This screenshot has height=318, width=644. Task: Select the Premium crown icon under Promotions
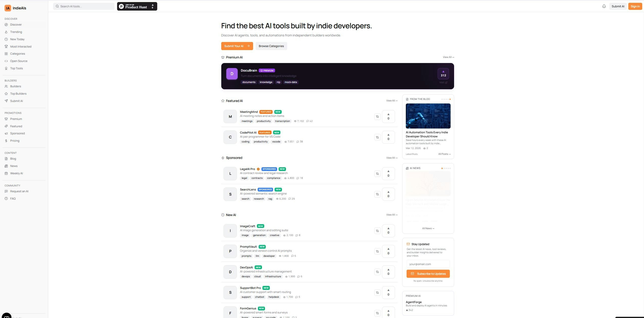tap(7, 119)
